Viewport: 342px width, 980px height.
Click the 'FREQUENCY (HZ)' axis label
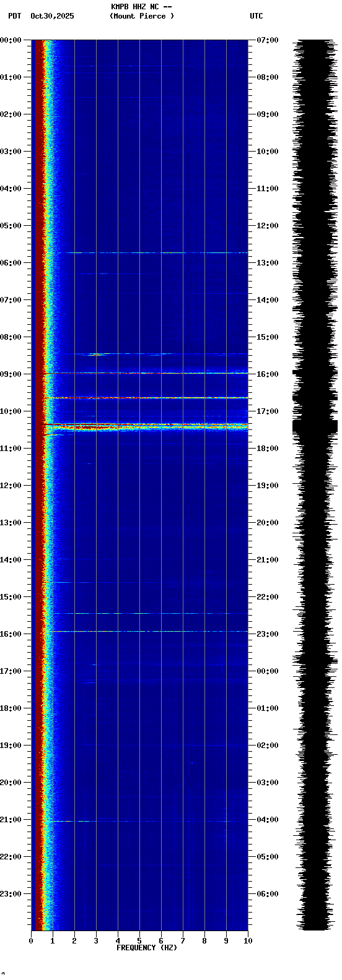147,948
